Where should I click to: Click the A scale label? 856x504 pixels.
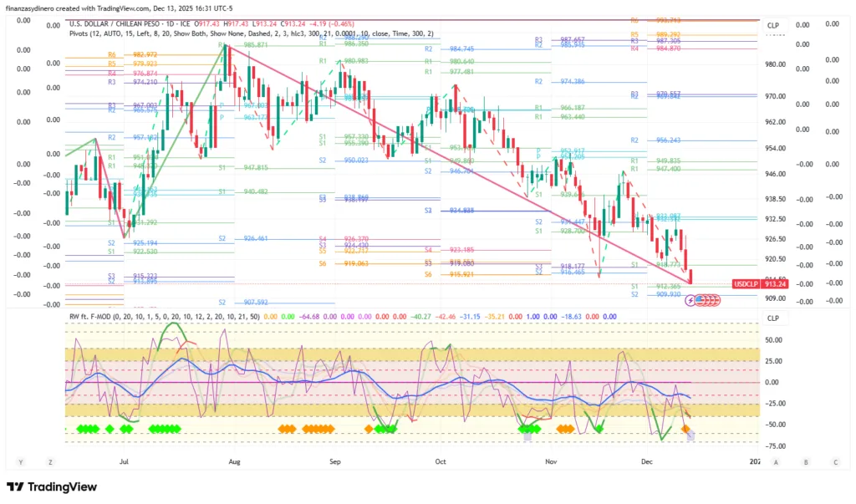[777, 461]
